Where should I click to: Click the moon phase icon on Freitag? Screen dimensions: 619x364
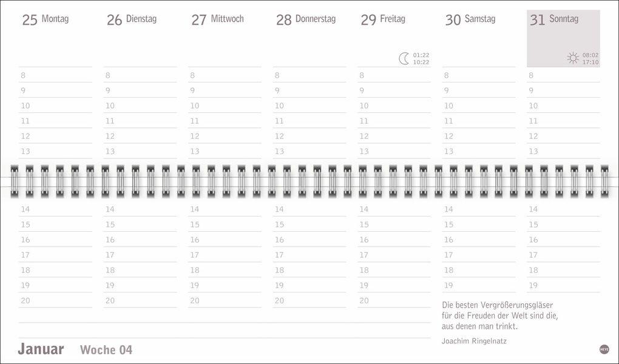click(x=404, y=58)
